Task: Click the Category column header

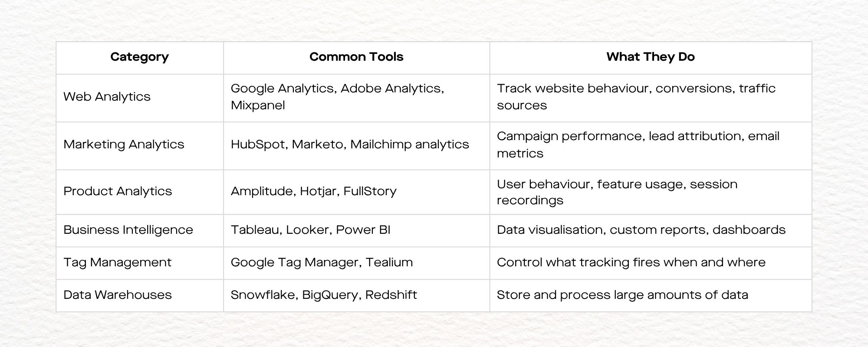Action: click(139, 57)
